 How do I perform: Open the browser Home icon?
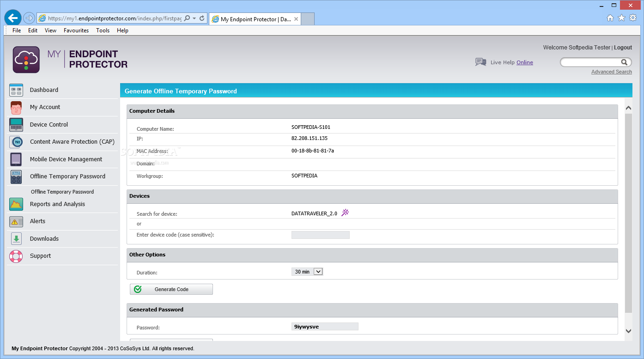point(610,18)
